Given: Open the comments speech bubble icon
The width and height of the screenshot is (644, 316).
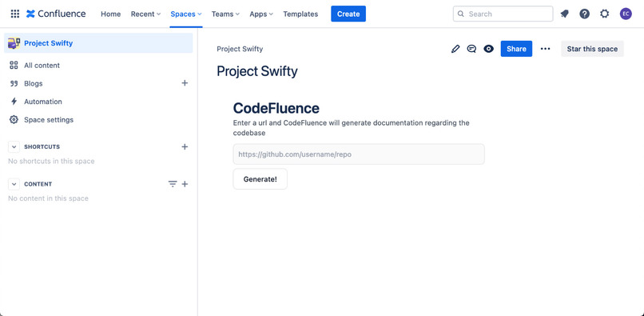Looking at the screenshot, I should (471, 49).
